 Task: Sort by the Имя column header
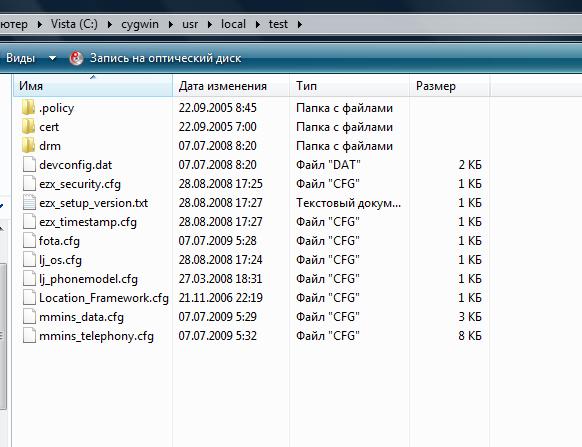(93, 86)
